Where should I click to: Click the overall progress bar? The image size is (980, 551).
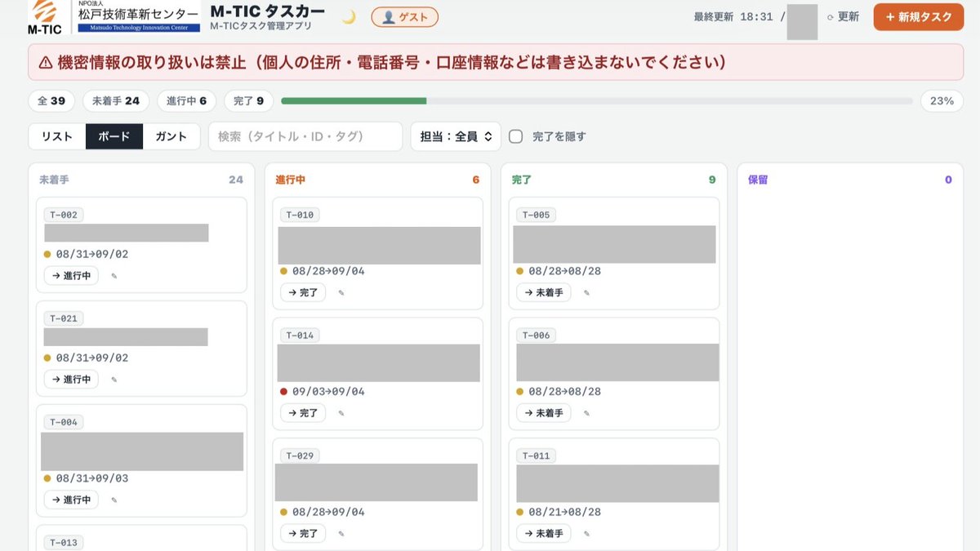[x=597, y=101]
